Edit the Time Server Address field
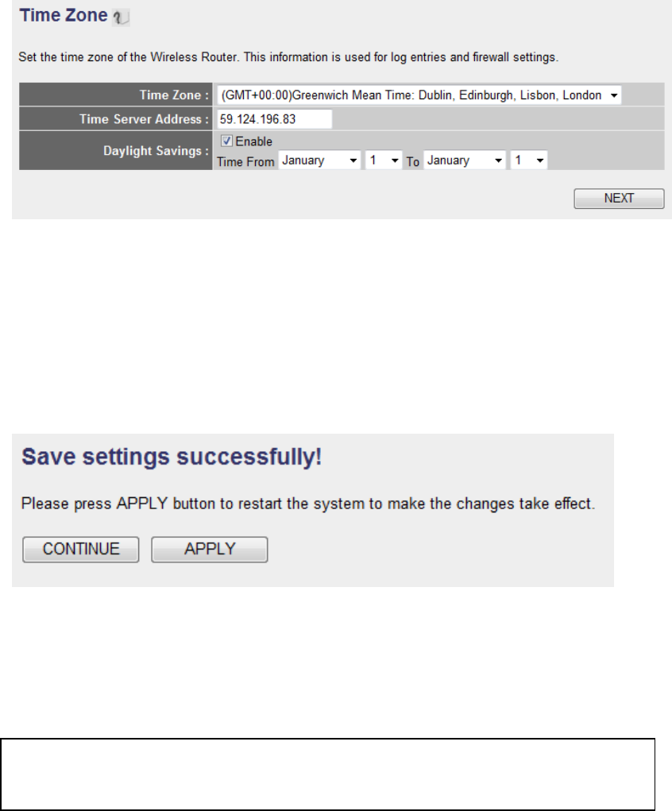The height and width of the screenshot is (811, 672). point(274,119)
